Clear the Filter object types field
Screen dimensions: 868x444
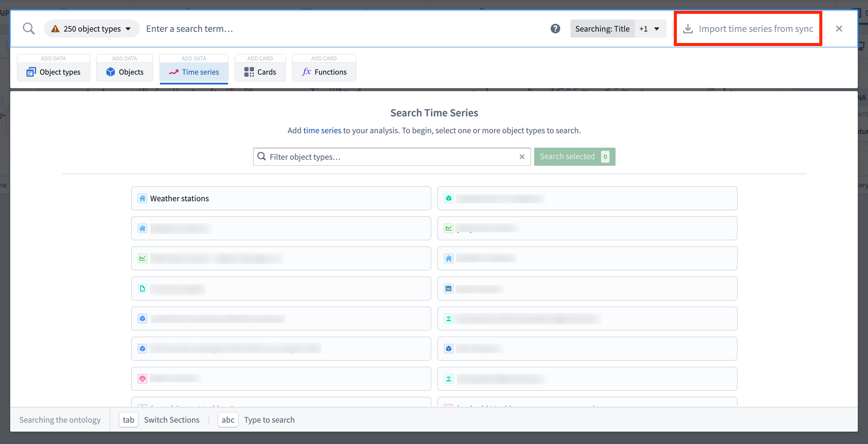[x=521, y=157]
